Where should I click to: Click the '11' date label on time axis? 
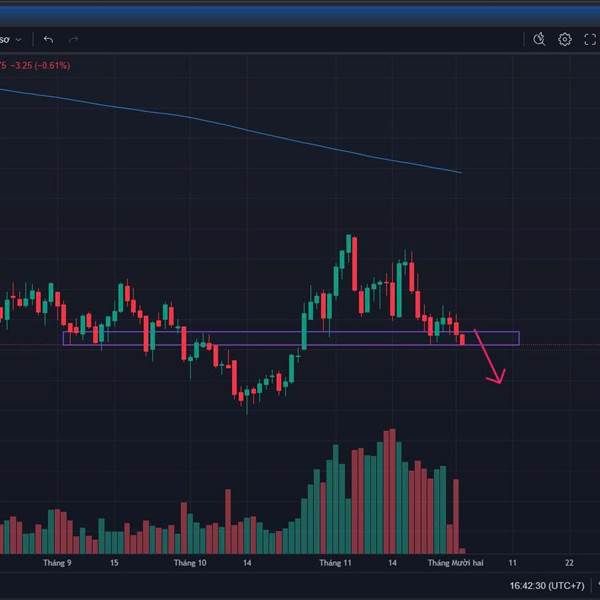(x=512, y=563)
